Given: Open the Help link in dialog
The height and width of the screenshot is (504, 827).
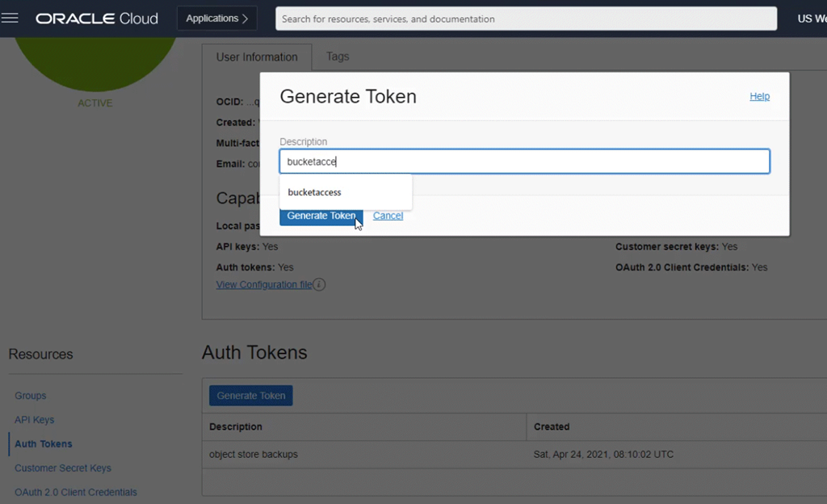Looking at the screenshot, I should coord(759,96).
